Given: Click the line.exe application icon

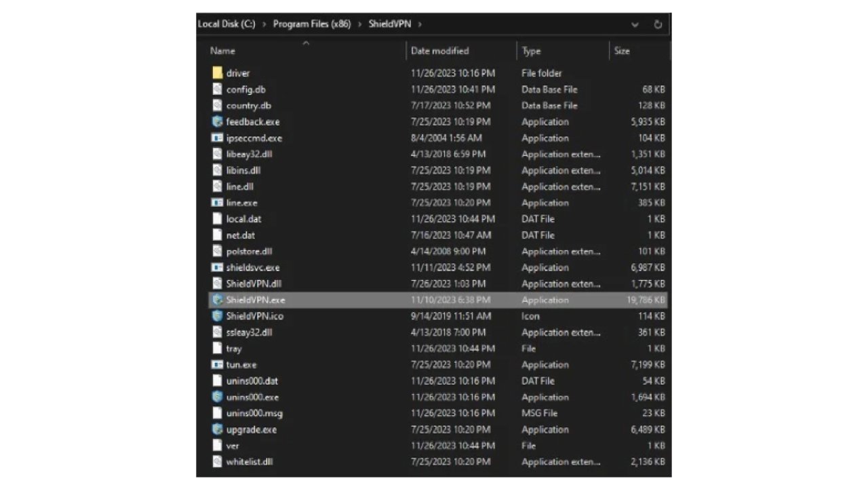Looking at the screenshot, I should (218, 202).
